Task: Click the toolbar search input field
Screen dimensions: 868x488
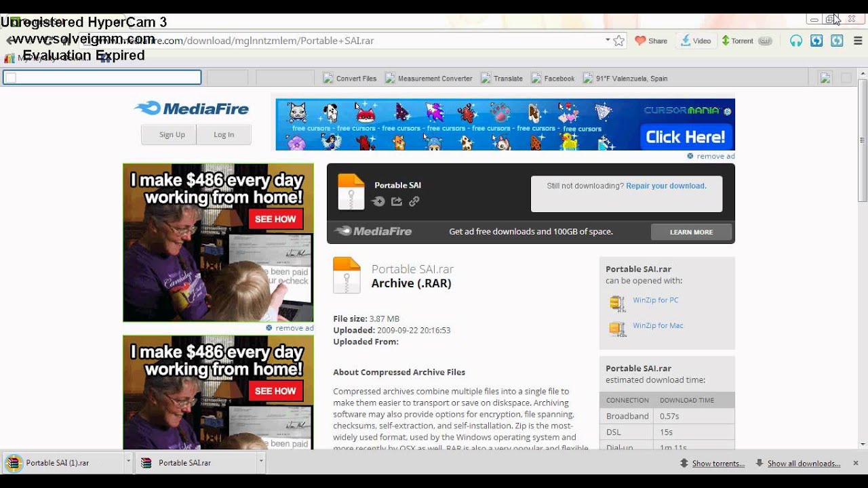Action: 102,77
